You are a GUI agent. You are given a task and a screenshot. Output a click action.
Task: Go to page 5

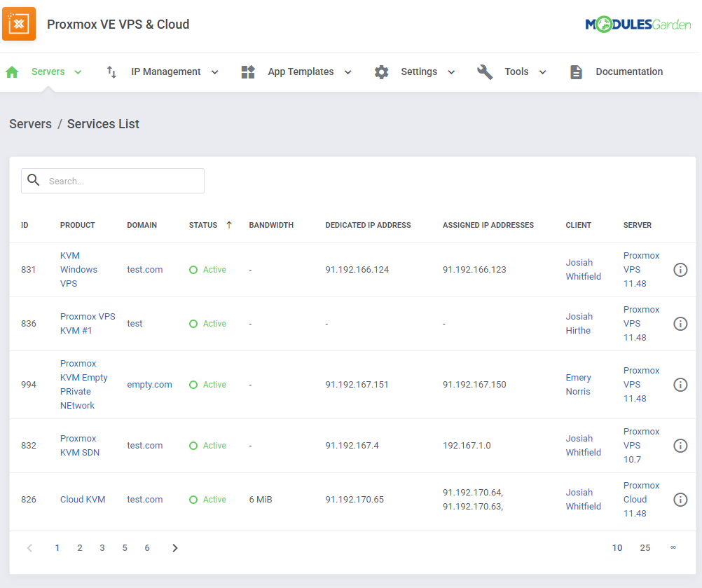[125, 547]
